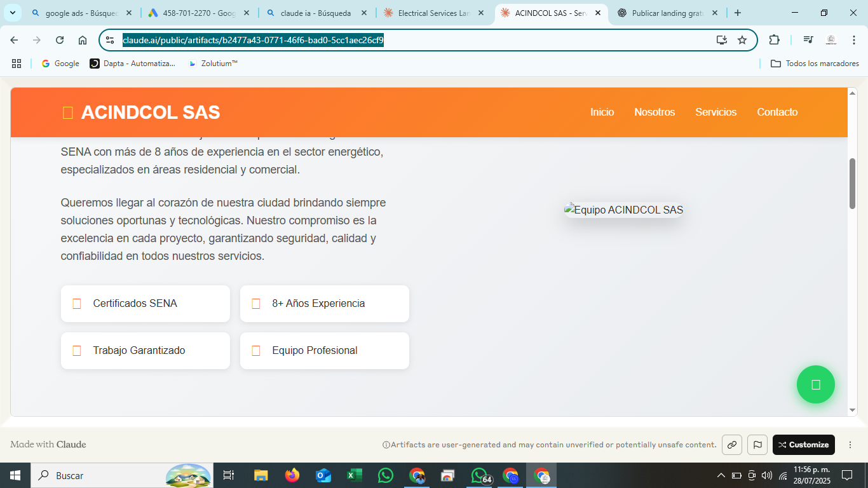Open the Extensions puzzle icon

point(774,40)
